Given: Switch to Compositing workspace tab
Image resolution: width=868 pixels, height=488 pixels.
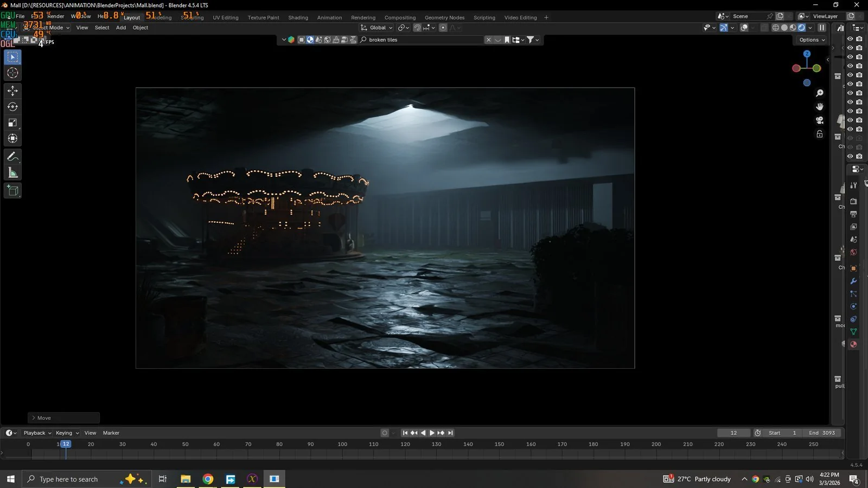Looking at the screenshot, I should coord(400,17).
